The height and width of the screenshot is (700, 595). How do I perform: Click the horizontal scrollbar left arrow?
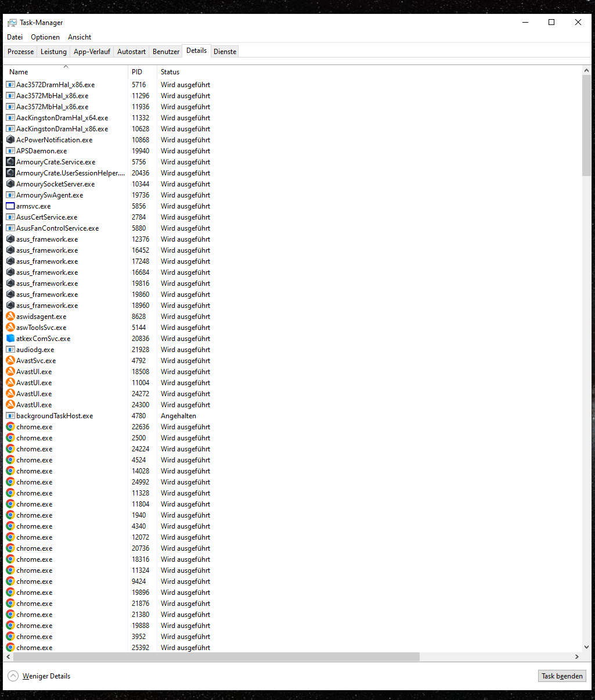(x=8, y=656)
